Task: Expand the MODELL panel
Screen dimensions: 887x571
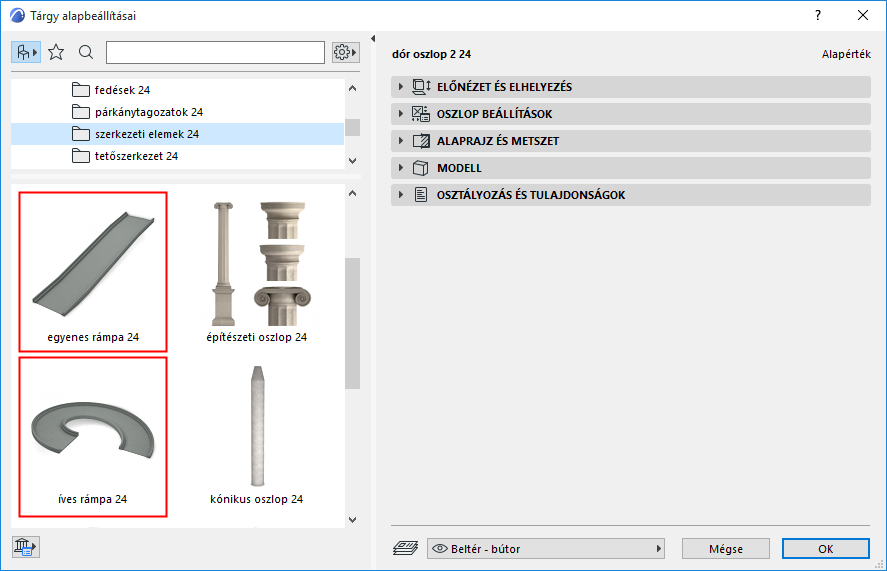Action: pyautogui.click(x=631, y=168)
